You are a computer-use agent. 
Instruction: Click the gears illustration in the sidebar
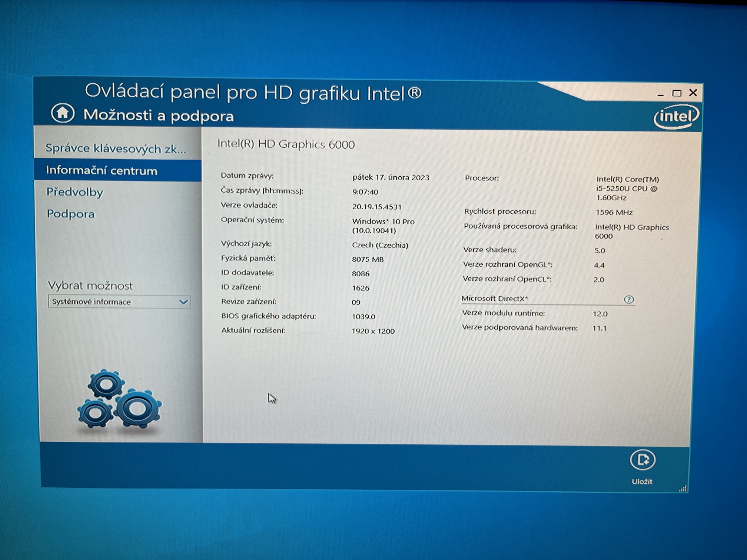(x=119, y=400)
